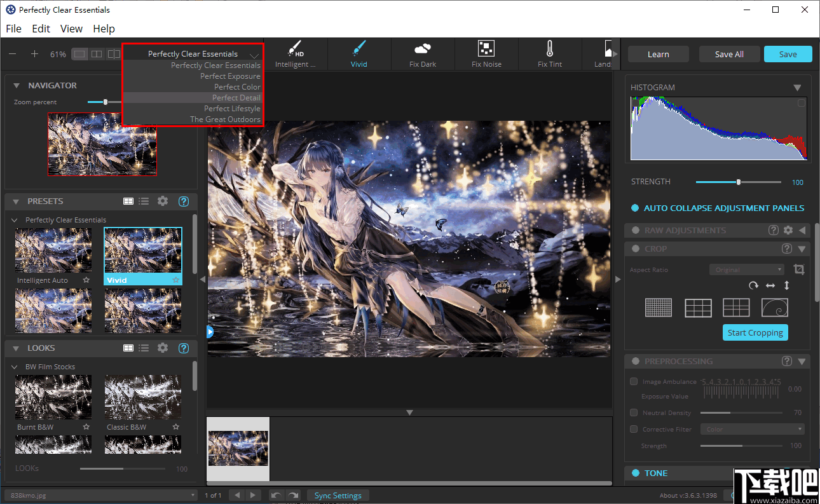
Task: Favorite the Intelligent Auto preset star
Action: (86, 280)
